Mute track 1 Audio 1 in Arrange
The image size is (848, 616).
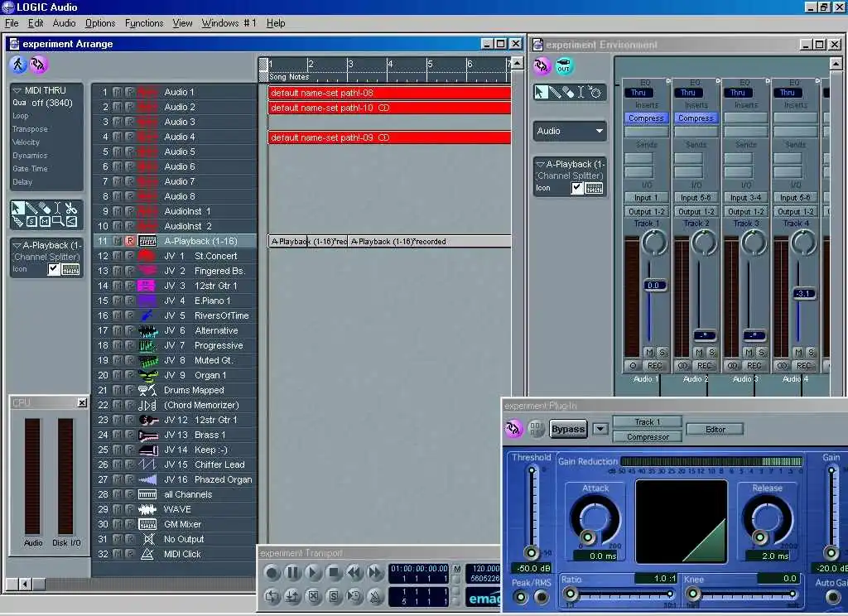[117, 92]
